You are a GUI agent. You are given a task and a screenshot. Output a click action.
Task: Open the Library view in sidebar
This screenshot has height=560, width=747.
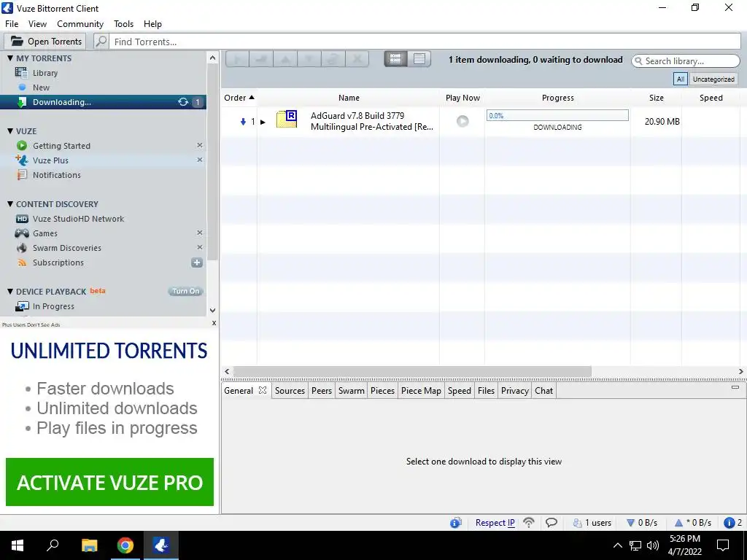44,73
